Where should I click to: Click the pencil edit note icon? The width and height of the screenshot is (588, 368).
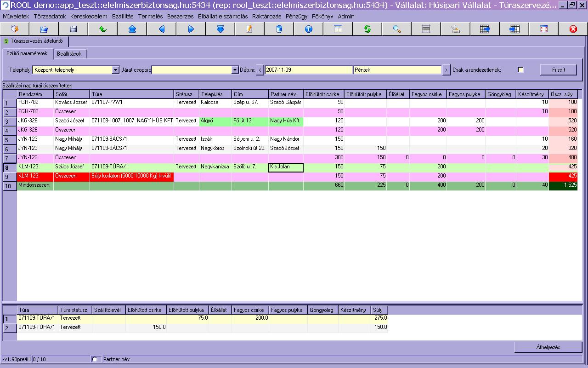pyautogui.click(x=249, y=29)
